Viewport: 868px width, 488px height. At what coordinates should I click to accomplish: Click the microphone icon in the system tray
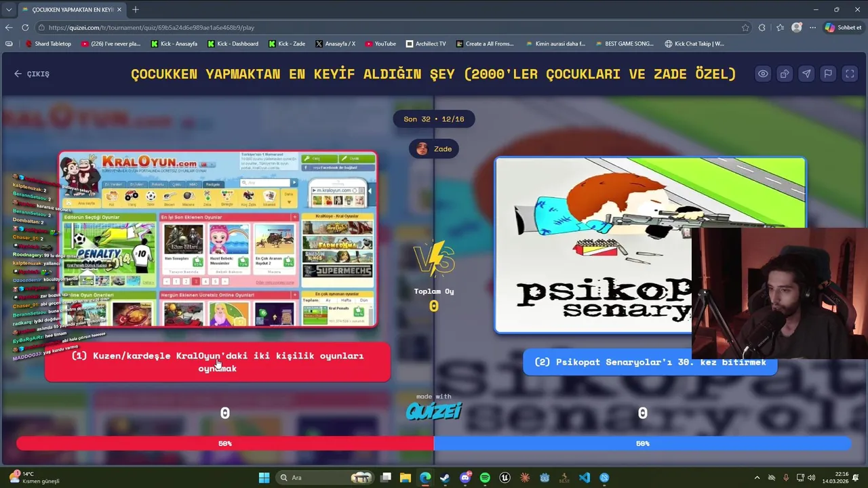[x=786, y=478]
